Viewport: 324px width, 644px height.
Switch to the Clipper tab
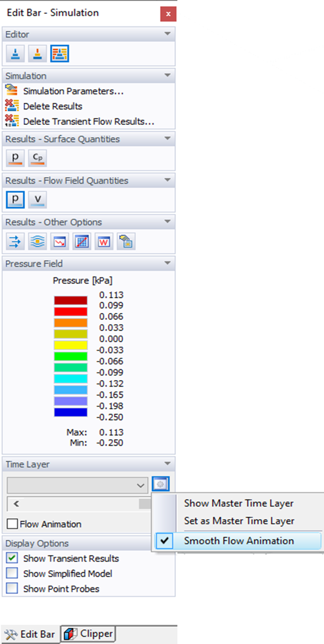(88, 633)
